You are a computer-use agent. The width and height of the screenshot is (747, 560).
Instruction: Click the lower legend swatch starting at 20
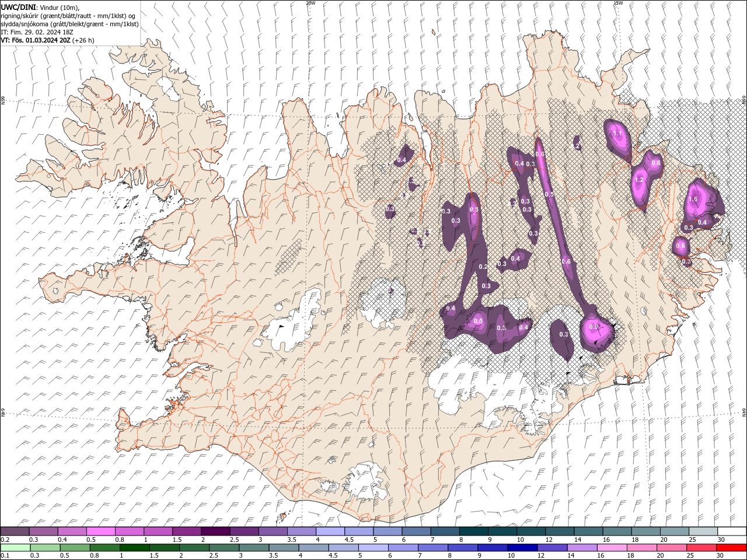[672, 548]
